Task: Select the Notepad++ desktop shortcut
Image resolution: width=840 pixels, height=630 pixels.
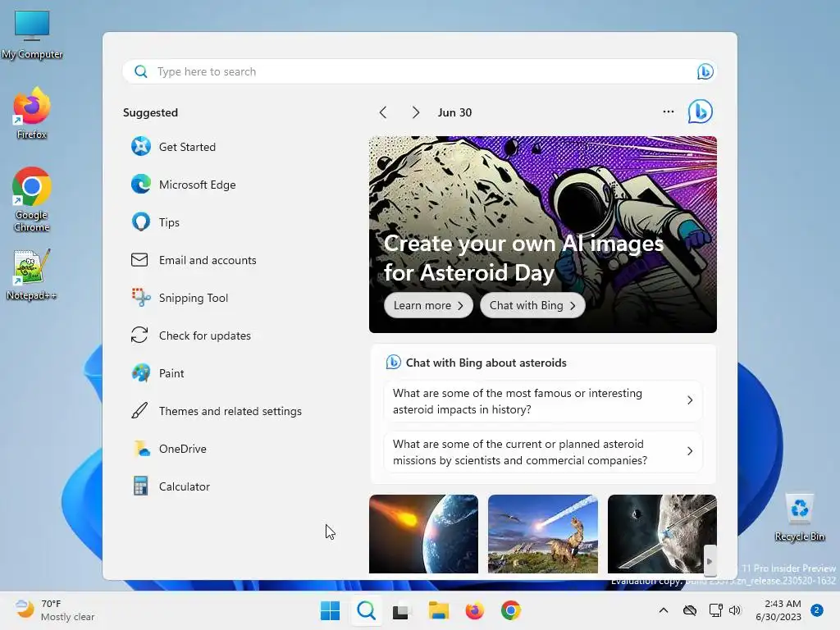Action: [32, 274]
